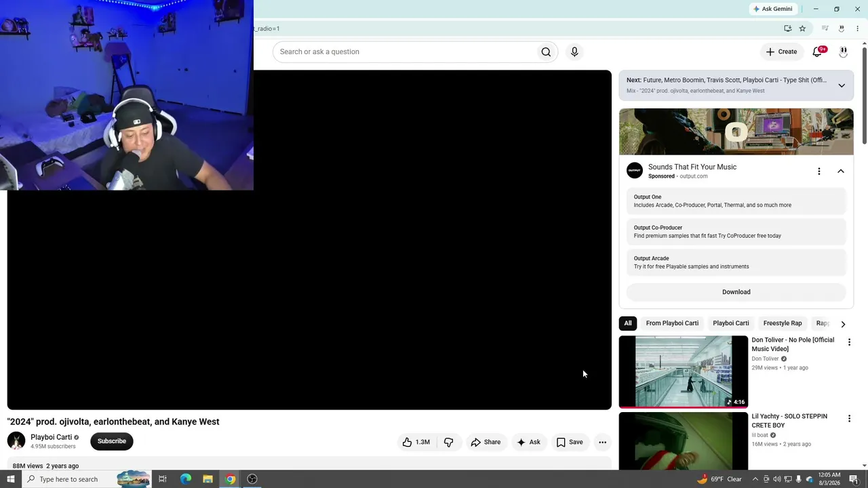Open the Output Co-Producer ad link
This screenshot has height=488, width=868.
tap(736, 232)
